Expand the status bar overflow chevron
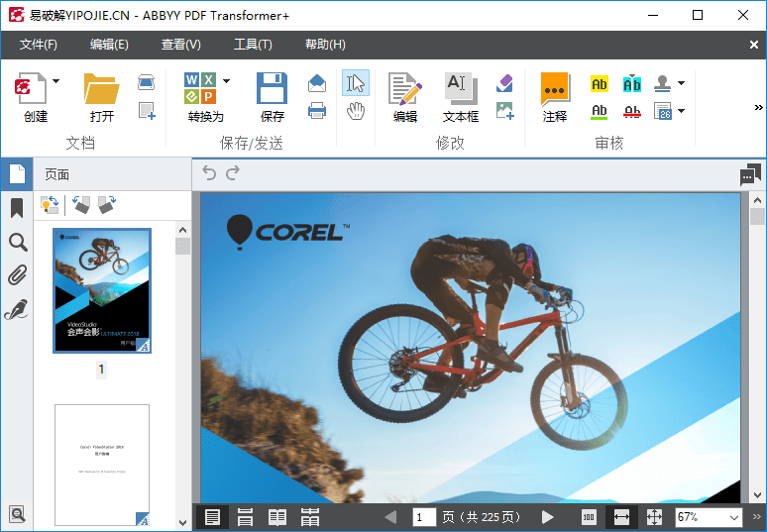767x532 pixels. [x=757, y=517]
